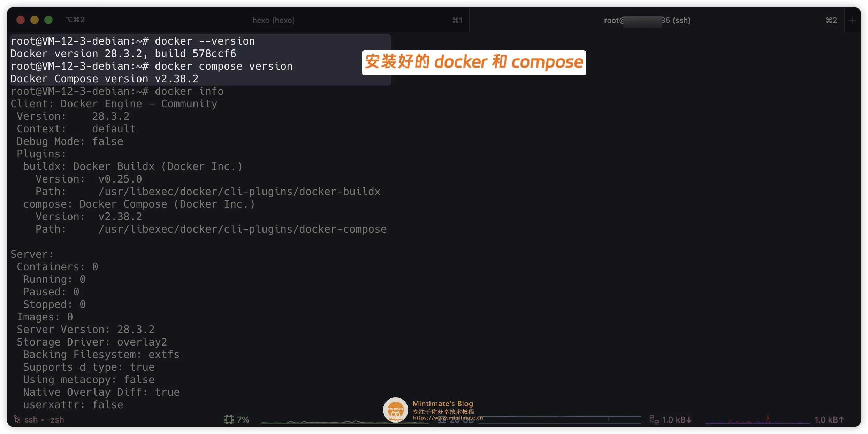
Task: Click the 'docker info' command line
Action: tap(117, 91)
